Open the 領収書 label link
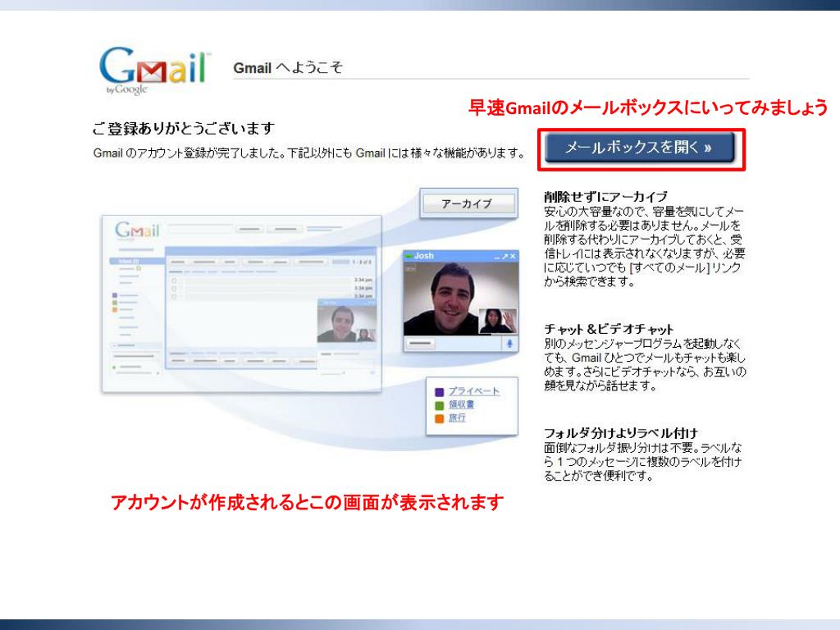The width and height of the screenshot is (840, 630). pyautogui.click(x=461, y=404)
